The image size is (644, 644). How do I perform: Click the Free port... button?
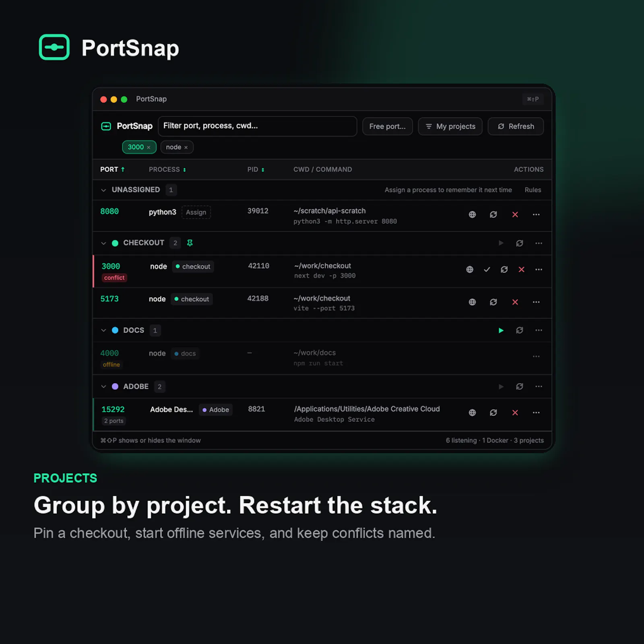pos(387,126)
